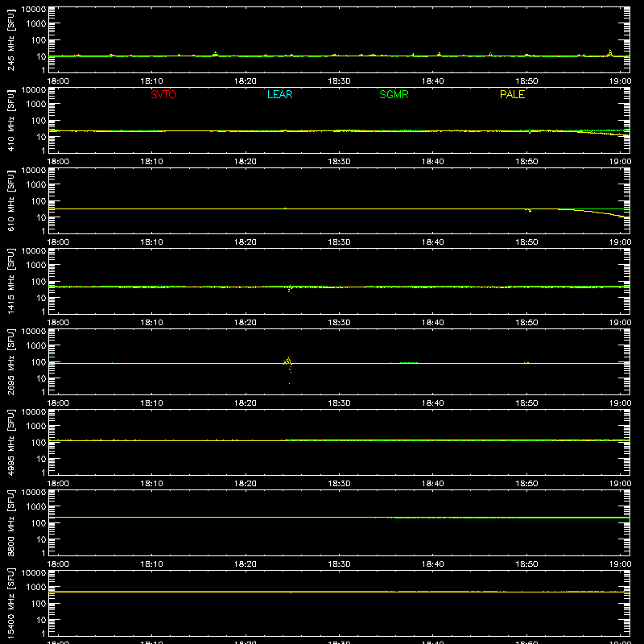Viewport: 644px width, 644px height.
Task: Click the green SGMR station label
Action: coord(394,94)
